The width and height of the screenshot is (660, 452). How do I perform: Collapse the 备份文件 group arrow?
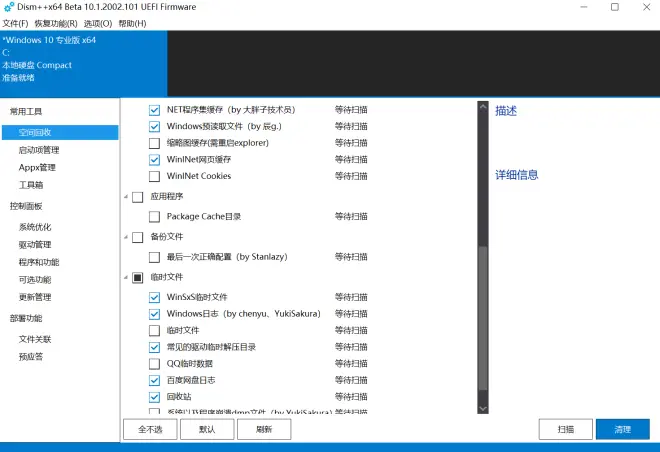pos(126,237)
